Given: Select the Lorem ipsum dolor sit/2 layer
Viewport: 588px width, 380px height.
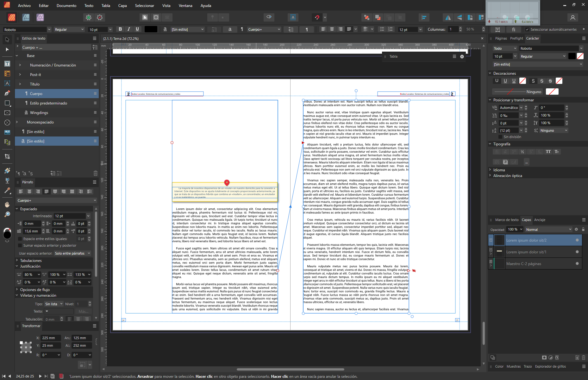Looking at the screenshot, I should click(x=535, y=240).
